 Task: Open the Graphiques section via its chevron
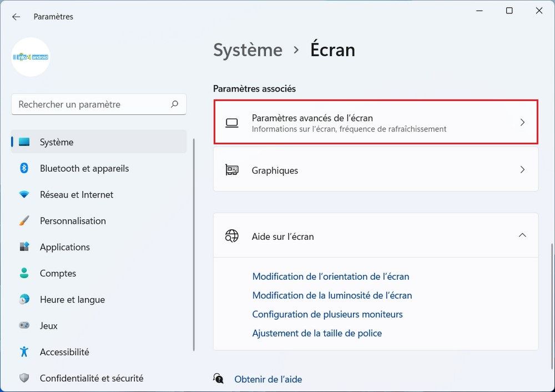pyautogui.click(x=522, y=169)
